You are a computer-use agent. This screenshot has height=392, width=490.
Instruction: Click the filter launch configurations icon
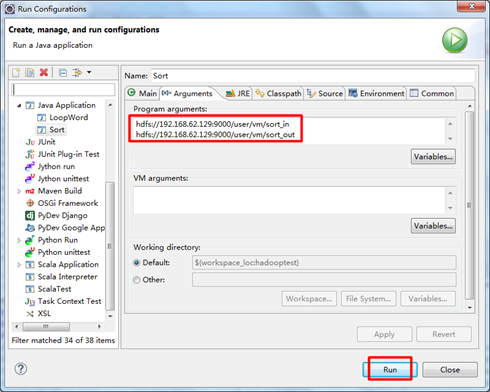pyautogui.click(x=77, y=72)
